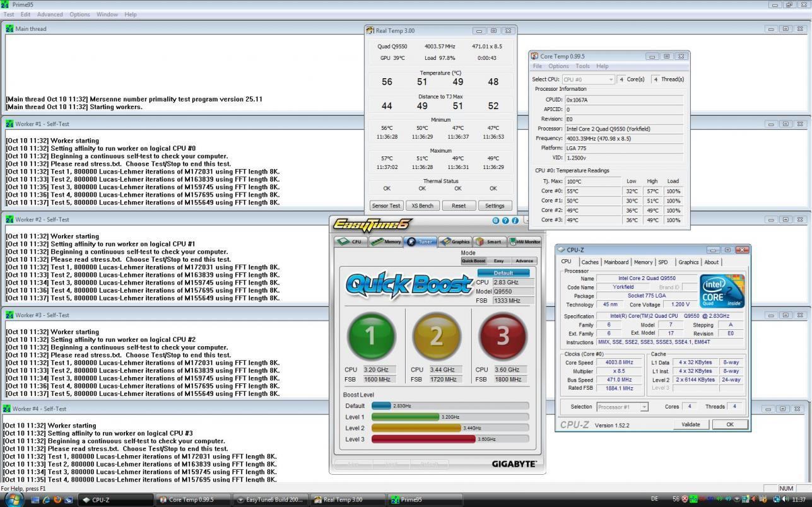Click Real Temp Load 97.8% text
Viewport: 812px width, 507px height.
tap(439, 58)
